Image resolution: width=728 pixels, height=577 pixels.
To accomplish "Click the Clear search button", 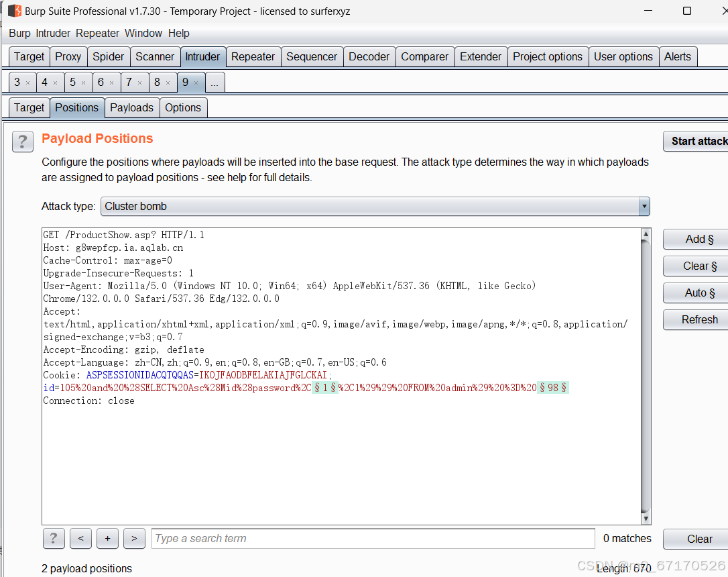I will [x=696, y=539].
